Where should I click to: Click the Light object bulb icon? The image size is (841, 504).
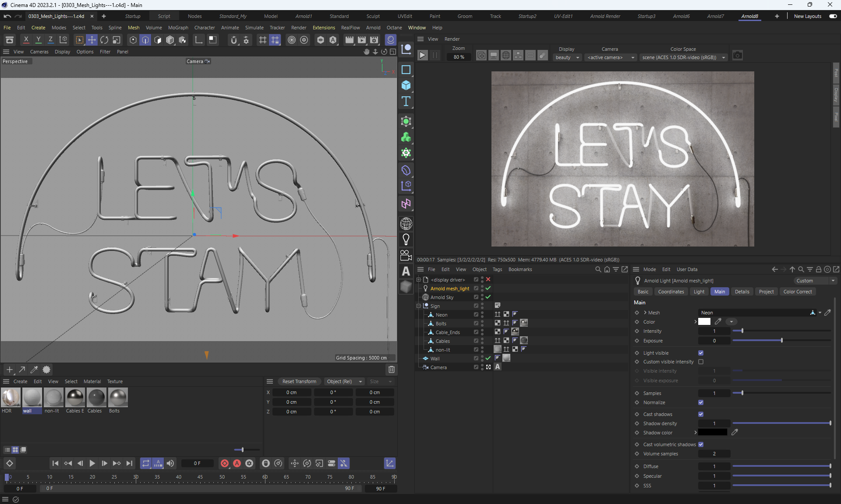[406, 240]
